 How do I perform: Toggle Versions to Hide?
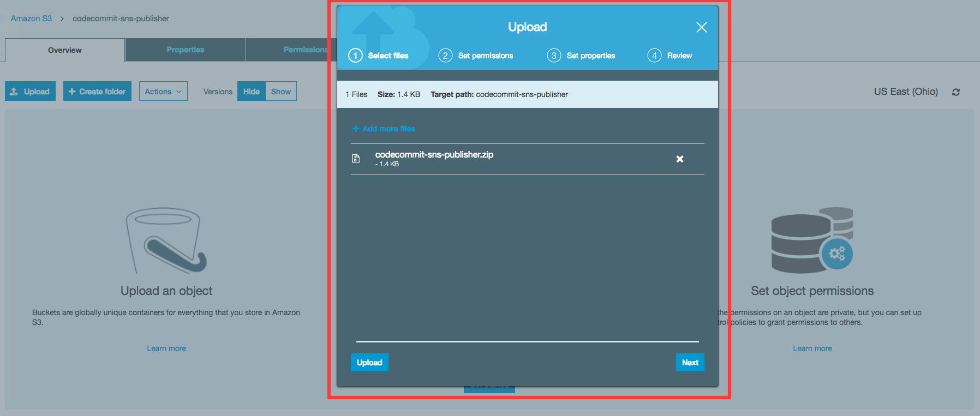pos(252,92)
